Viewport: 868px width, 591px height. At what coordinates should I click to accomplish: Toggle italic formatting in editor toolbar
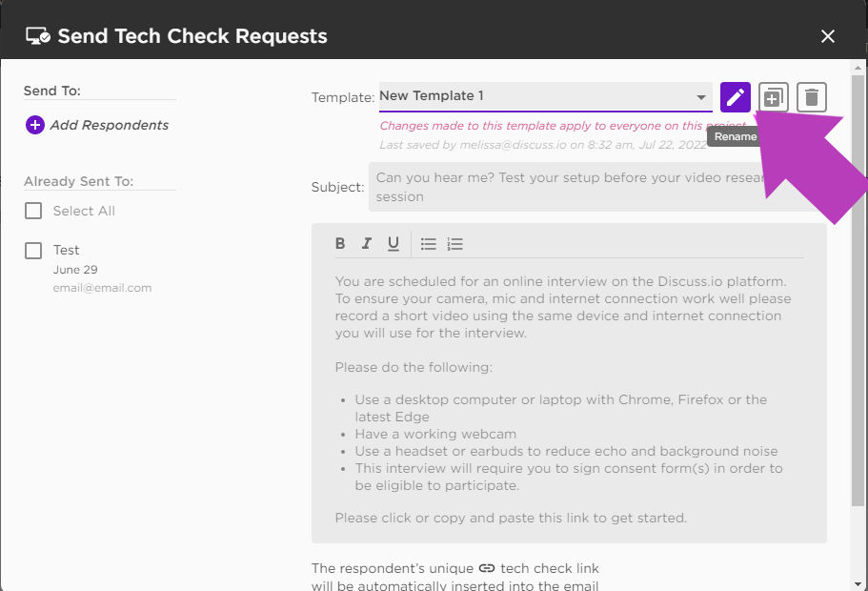367,244
